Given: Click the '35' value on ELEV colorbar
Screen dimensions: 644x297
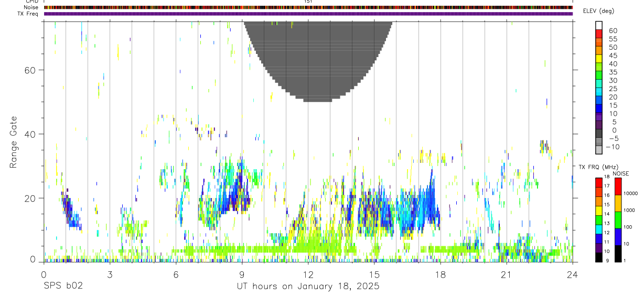Looking at the screenshot, I should click(x=613, y=72).
